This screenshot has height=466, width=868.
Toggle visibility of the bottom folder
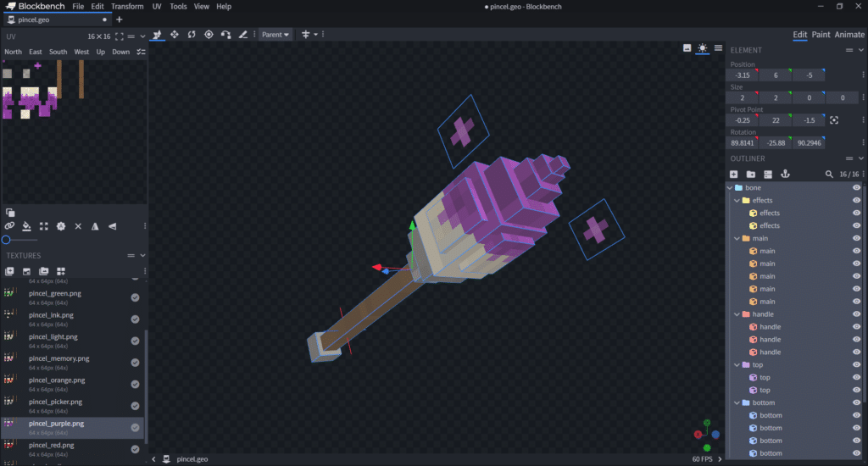point(856,403)
